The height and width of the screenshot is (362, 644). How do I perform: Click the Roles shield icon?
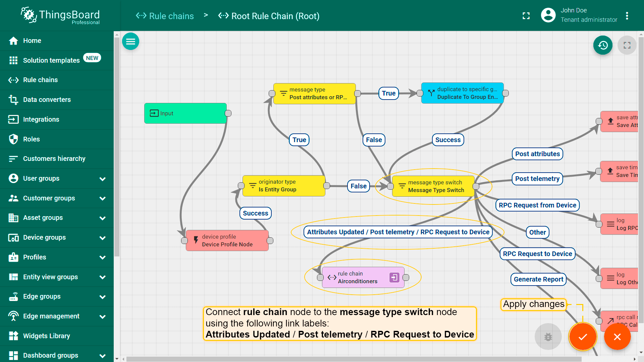[13, 139]
